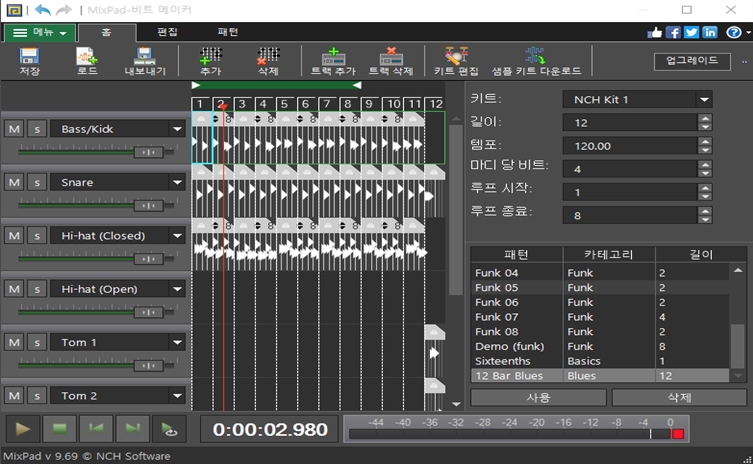Click the 패턴 column header
The height and width of the screenshot is (464, 753).
516,255
